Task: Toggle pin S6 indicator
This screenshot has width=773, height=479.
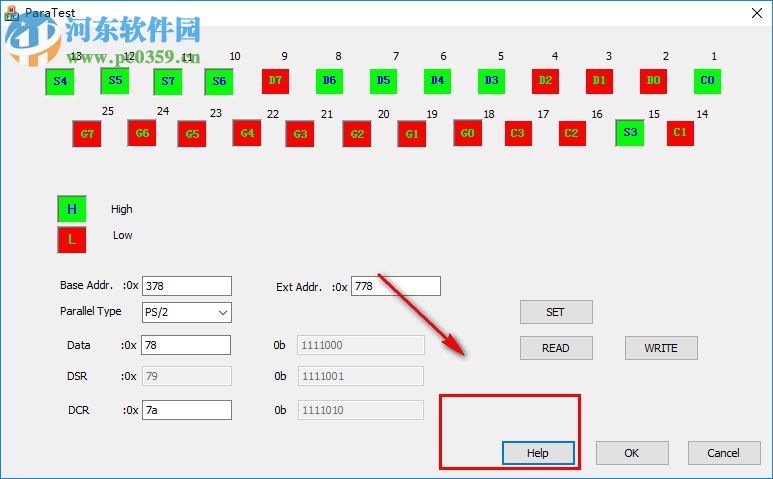Action: [x=219, y=81]
